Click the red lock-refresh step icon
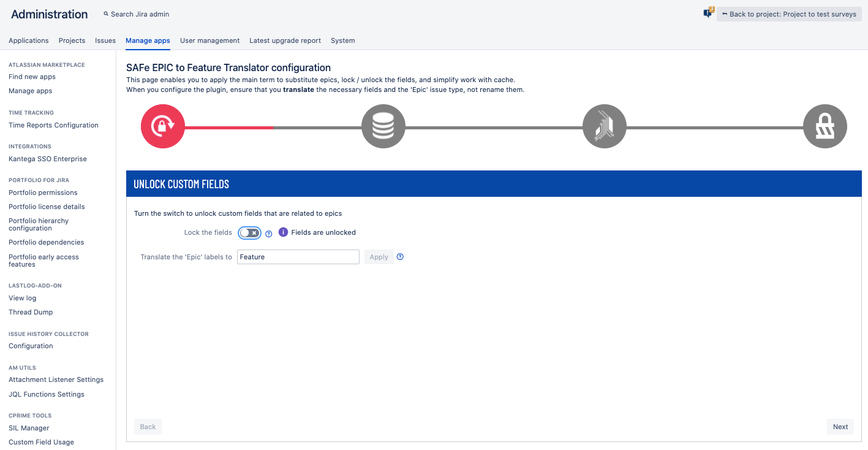The height and width of the screenshot is (450, 868). coord(163,126)
